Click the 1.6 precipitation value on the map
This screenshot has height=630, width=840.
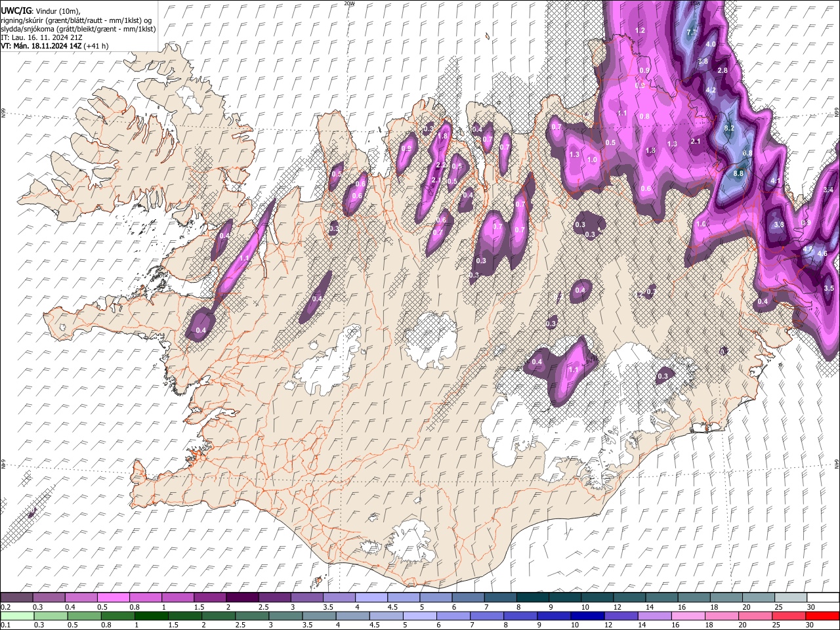[x=701, y=224]
